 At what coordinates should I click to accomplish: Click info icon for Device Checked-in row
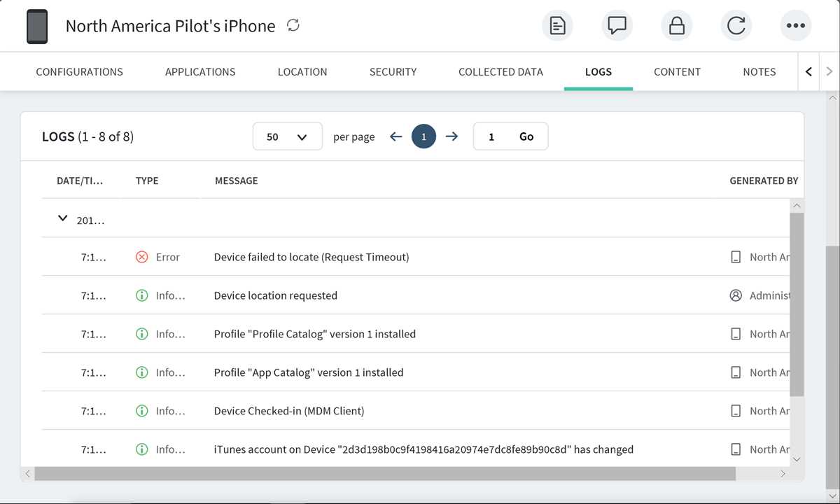[x=141, y=411]
